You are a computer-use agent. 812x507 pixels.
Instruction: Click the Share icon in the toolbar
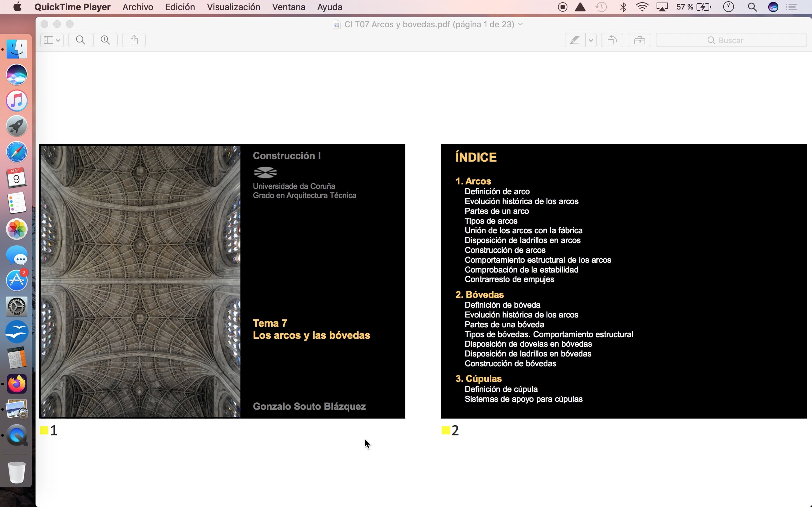134,40
